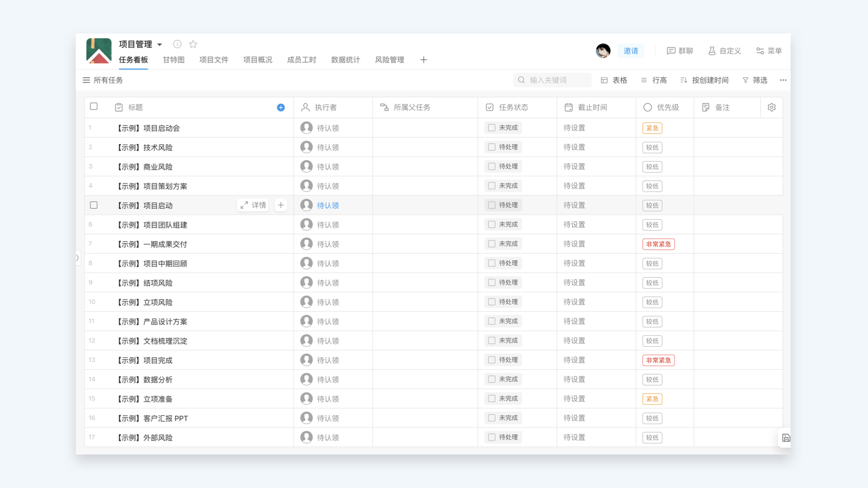Click the blue plus icon in 标题 header
868x488 pixels.
281,108
